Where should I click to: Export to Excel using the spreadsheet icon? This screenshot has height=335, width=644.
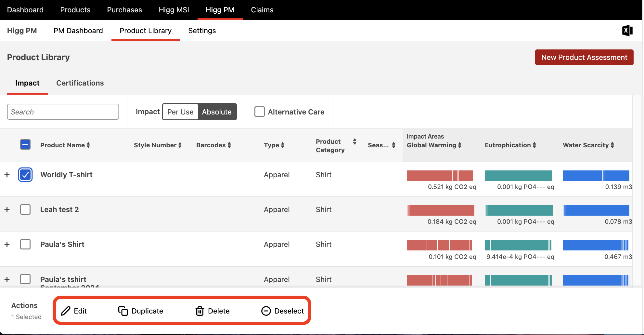pyautogui.click(x=627, y=31)
